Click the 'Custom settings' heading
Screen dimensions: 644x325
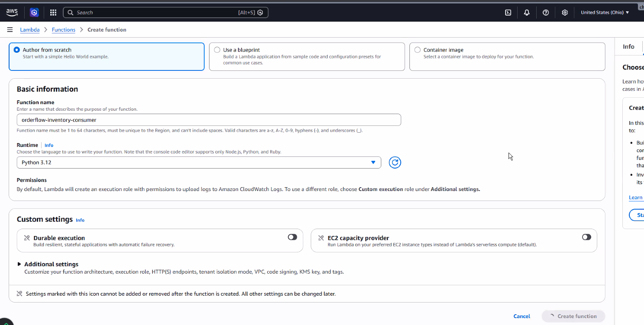tap(45, 219)
